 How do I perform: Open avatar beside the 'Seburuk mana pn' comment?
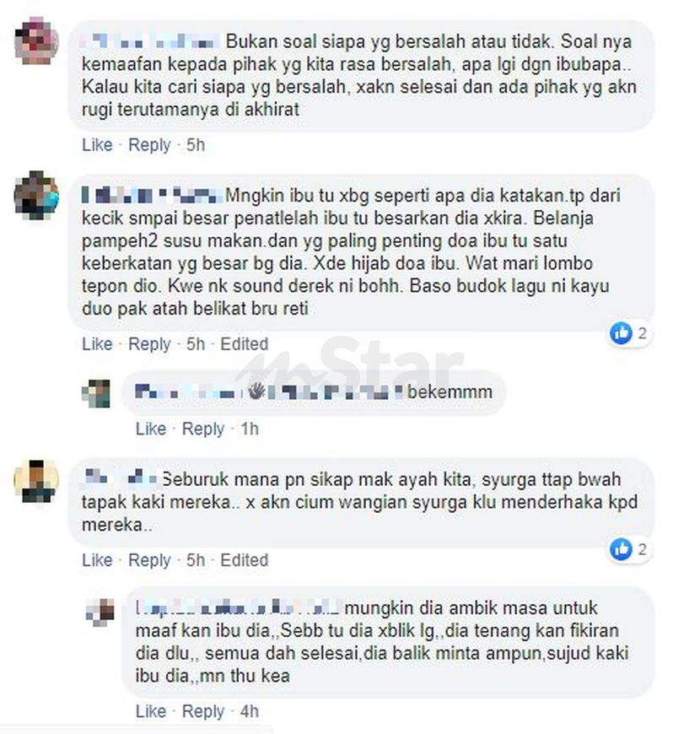36,481
